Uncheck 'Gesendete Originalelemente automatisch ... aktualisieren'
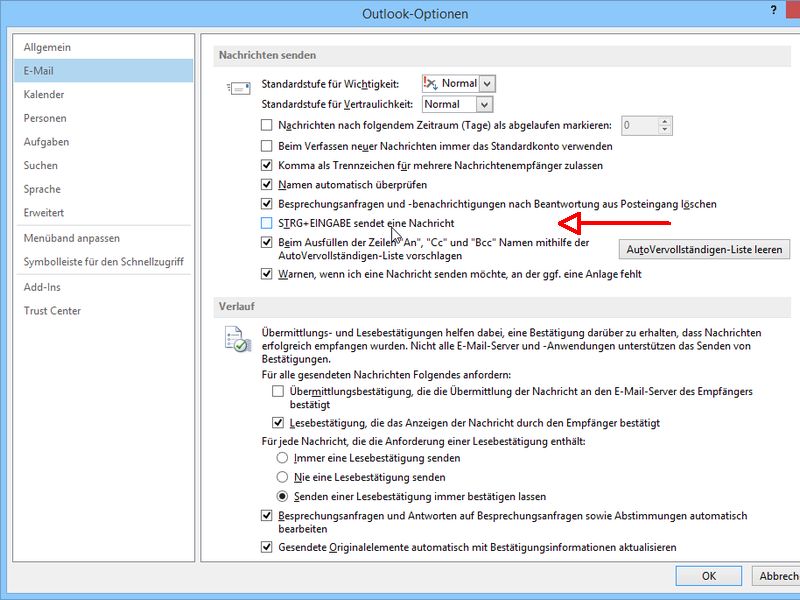The width and height of the screenshot is (800, 600). [266, 547]
